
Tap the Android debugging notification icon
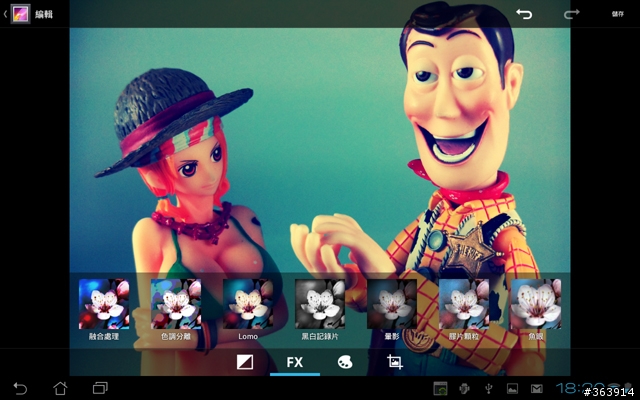(x=464, y=389)
